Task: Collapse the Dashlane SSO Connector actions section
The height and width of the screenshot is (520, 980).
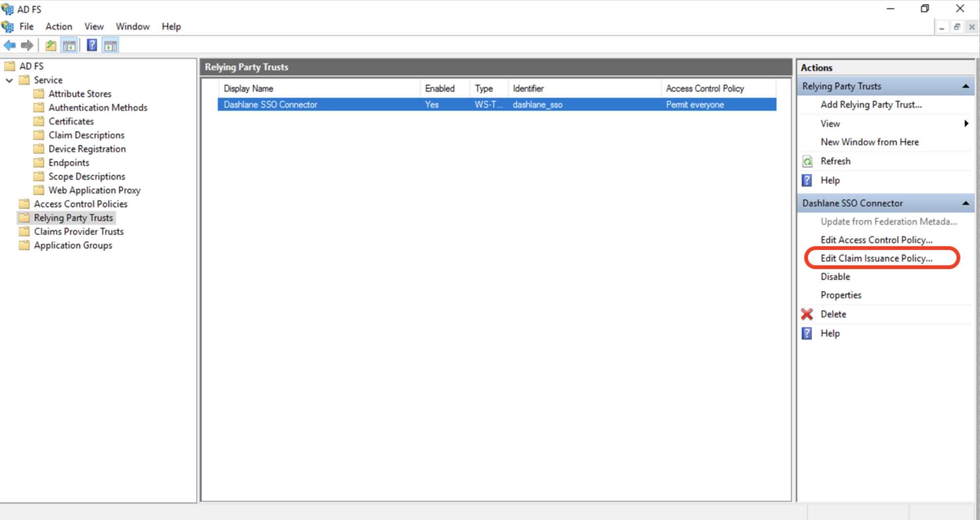Action: coord(965,203)
